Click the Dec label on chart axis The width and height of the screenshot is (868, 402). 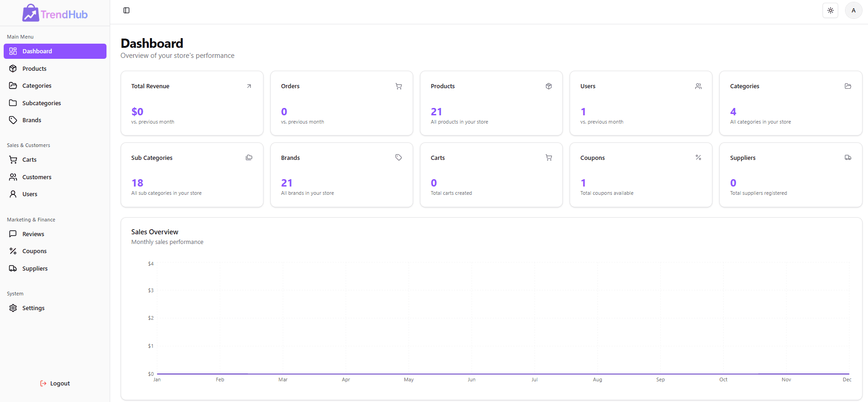pyautogui.click(x=847, y=379)
